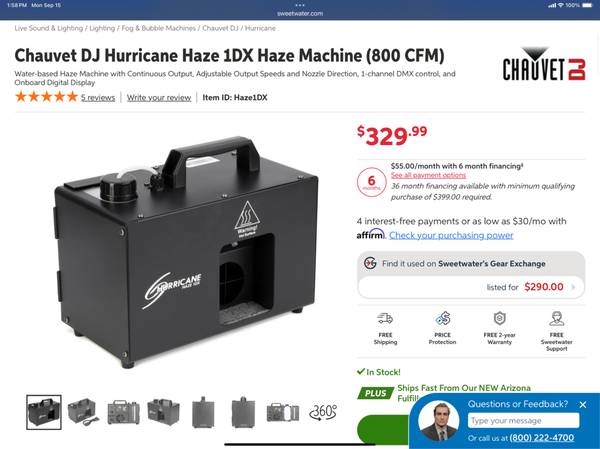Viewport: 600px width, 449px height.
Task: Open the 360° product view icon
Action: point(323,412)
